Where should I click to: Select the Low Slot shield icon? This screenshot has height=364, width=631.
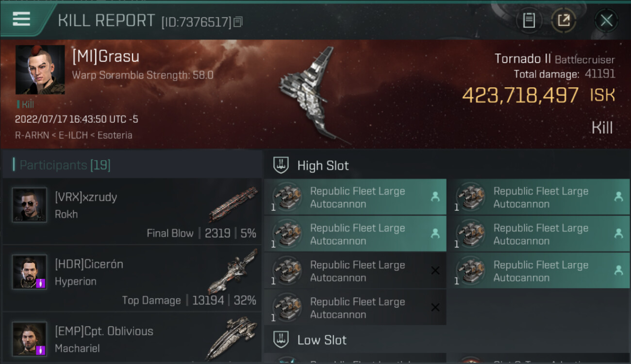pos(281,340)
